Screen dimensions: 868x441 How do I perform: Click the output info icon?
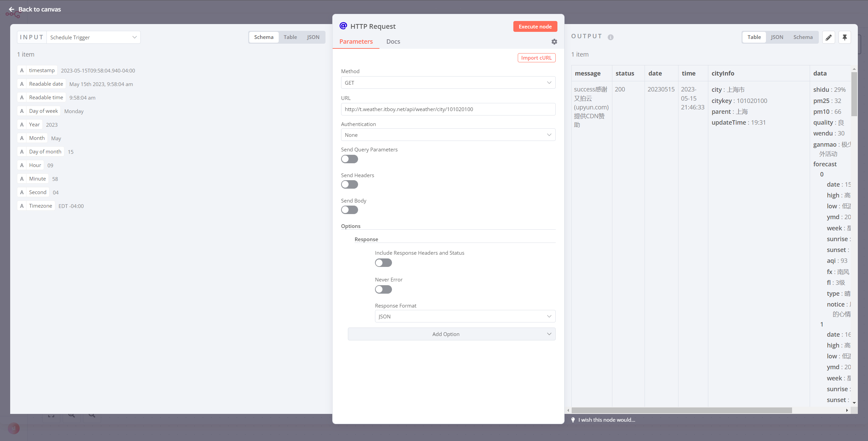[611, 37]
